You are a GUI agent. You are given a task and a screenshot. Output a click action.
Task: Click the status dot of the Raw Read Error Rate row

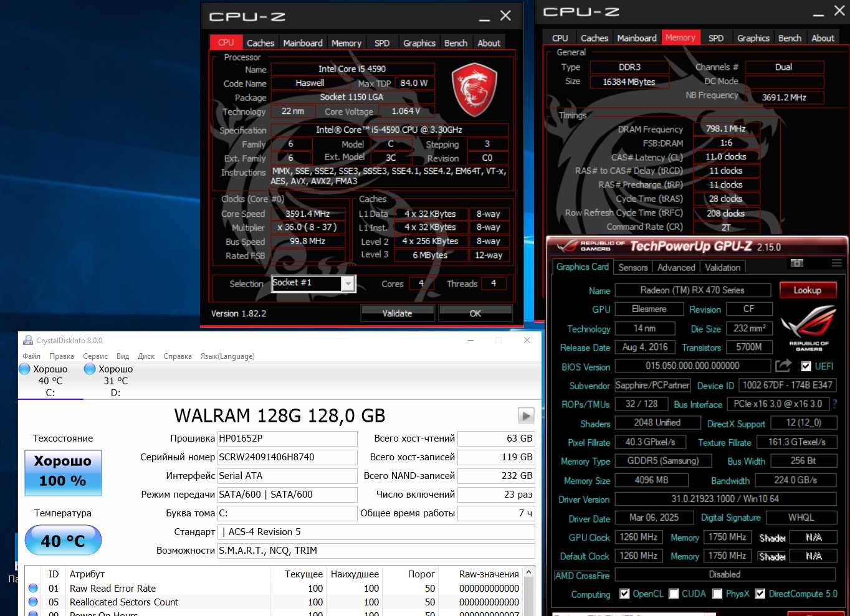point(33,588)
